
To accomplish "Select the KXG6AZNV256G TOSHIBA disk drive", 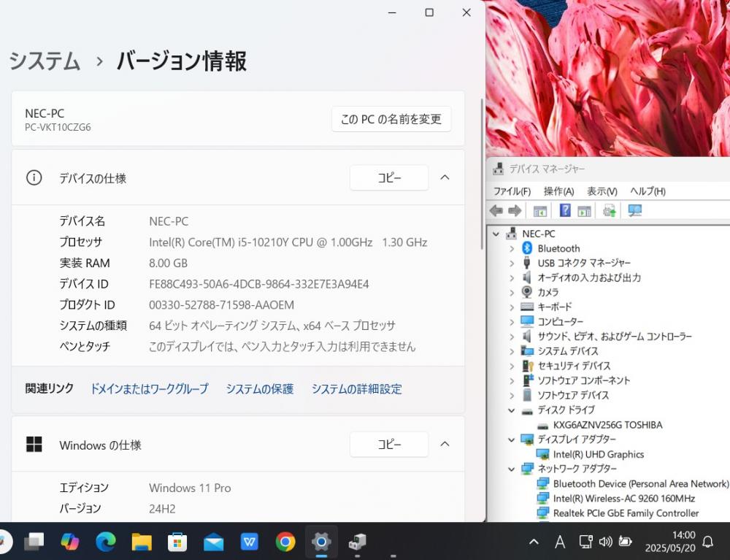I will point(607,424).
